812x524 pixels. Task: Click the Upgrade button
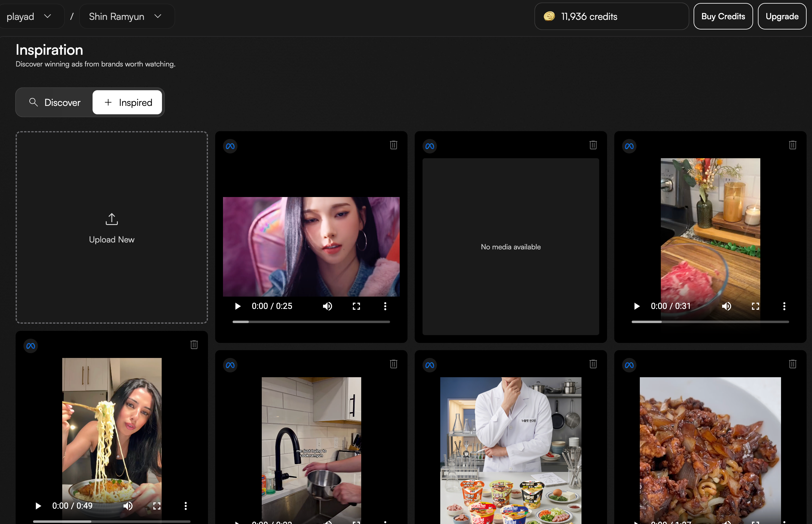click(x=782, y=16)
